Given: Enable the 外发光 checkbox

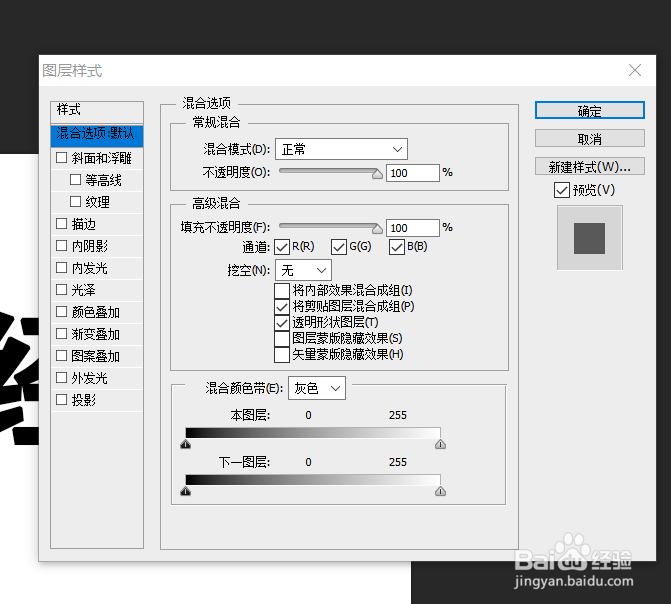Looking at the screenshot, I should [x=62, y=378].
